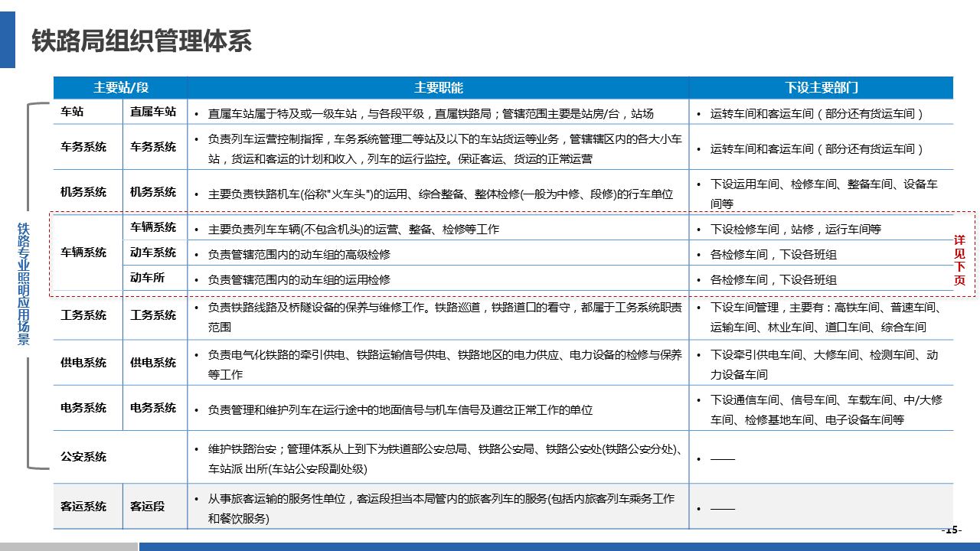Select the vertical 铁路专业照明应用场景 label
Image resolution: width=980 pixels, height=551 pixels.
[24, 284]
